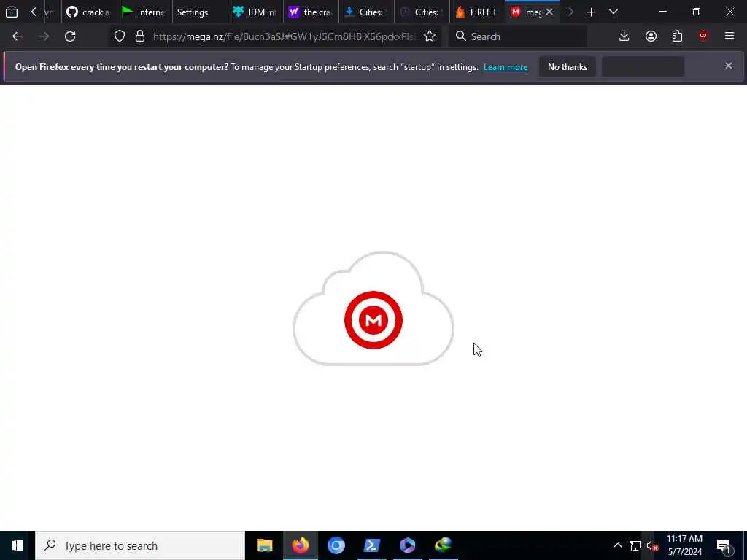The height and width of the screenshot is (560, 747).
Task: Click the taskbar 'Type here to search' box
Action: click(140, 545)
